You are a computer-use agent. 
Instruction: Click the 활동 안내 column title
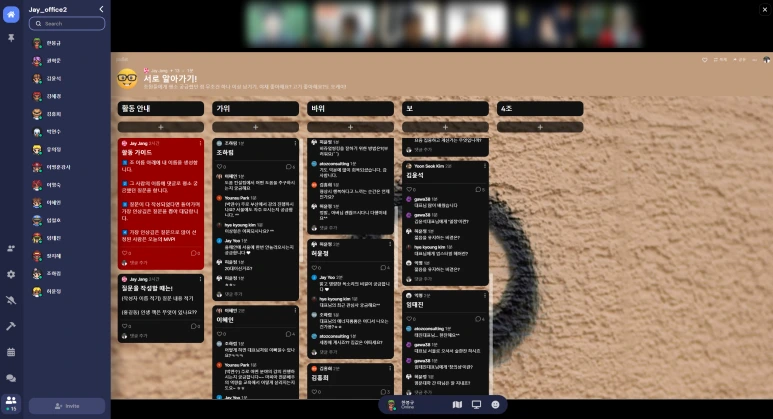[136, 108]
